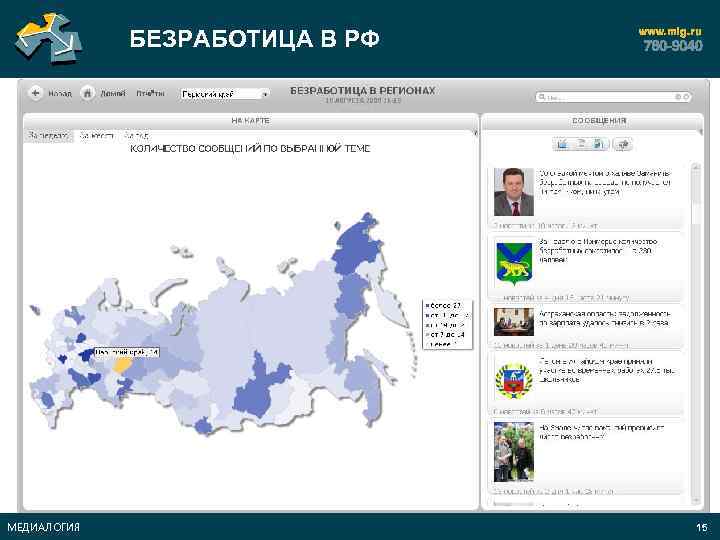Screen dimensions: 720x540
Task: Click the darkest legend swatch for более 27
Action: [427, 305]
